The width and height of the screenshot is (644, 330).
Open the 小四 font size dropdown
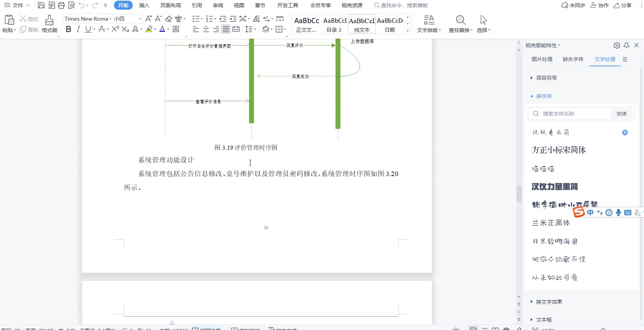[140, 19]
